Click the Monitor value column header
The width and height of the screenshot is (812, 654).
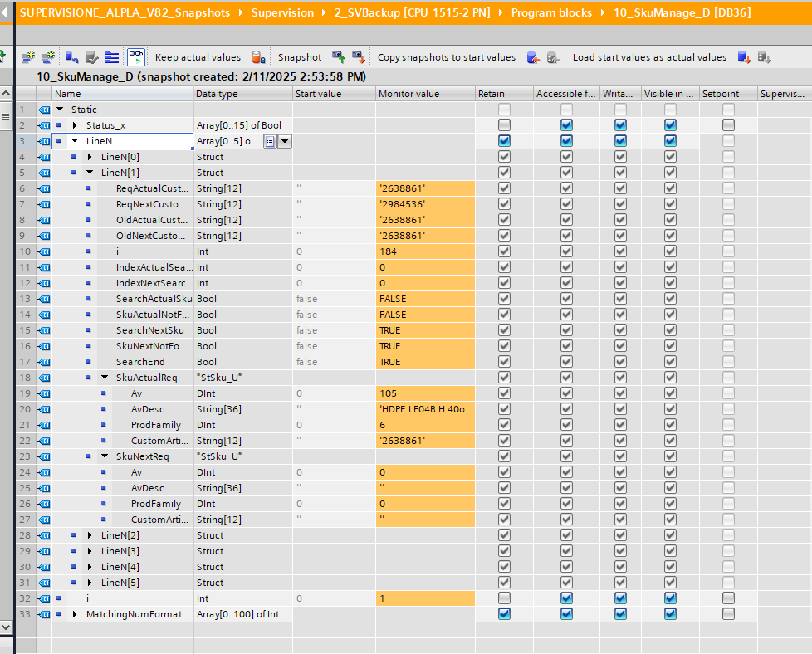point(425,94)
